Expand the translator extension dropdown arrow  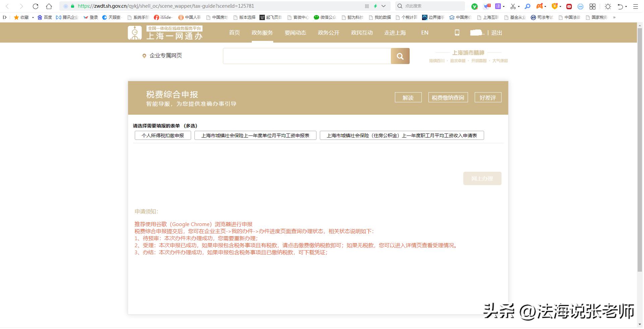pos(504,6)
